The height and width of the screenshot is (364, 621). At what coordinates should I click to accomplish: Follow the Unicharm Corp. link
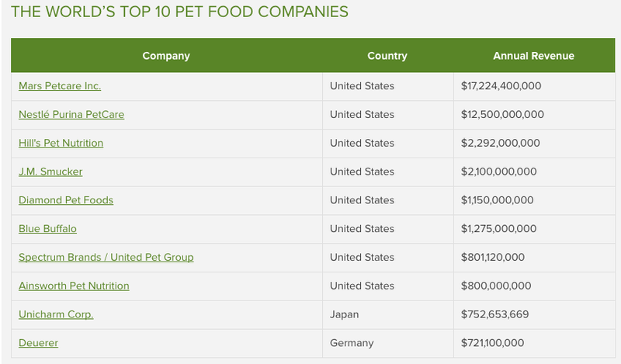coord(56,314)
